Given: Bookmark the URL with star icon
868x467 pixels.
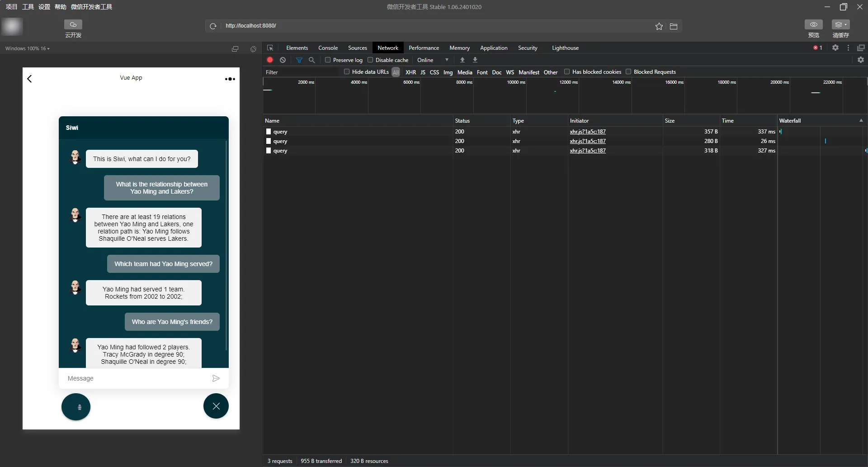Looking at the screenshot, I should click(659, 26).
